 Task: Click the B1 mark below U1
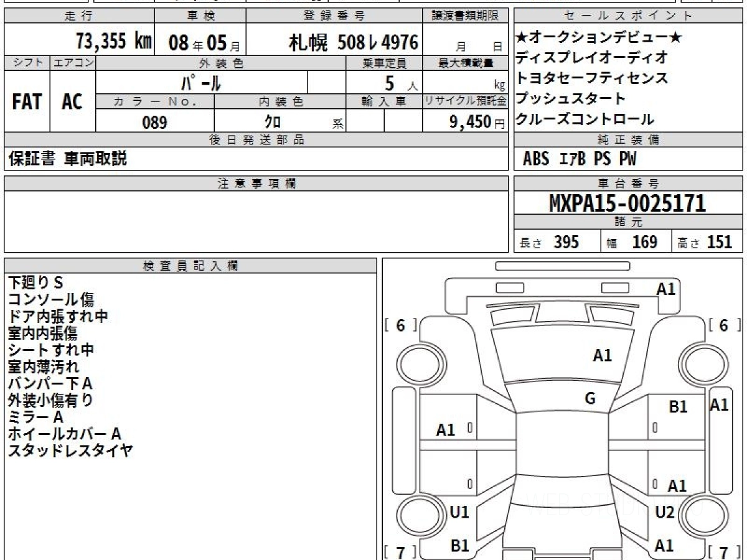459,546
